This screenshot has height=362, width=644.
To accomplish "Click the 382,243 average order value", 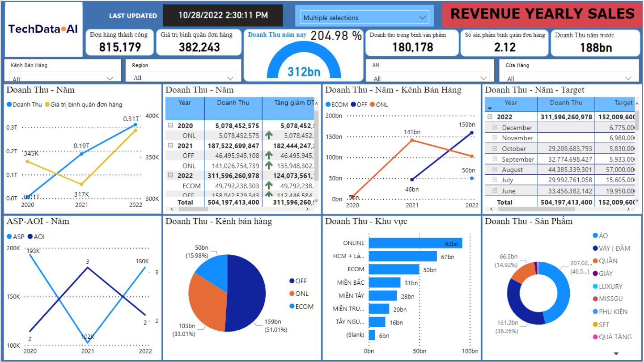I will pyautogui.click(x=199, y=47).
